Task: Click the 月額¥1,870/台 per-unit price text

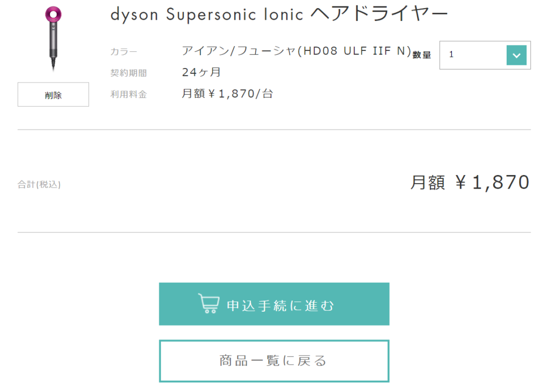Action: click(227, 94)
